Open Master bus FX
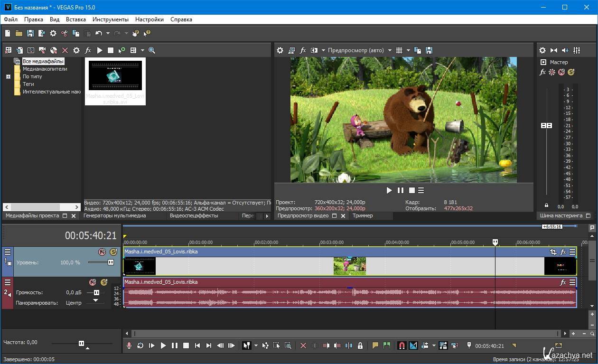The height and width of the screenshot is (364, 598). pyautogui.click(x=542, y=72)
